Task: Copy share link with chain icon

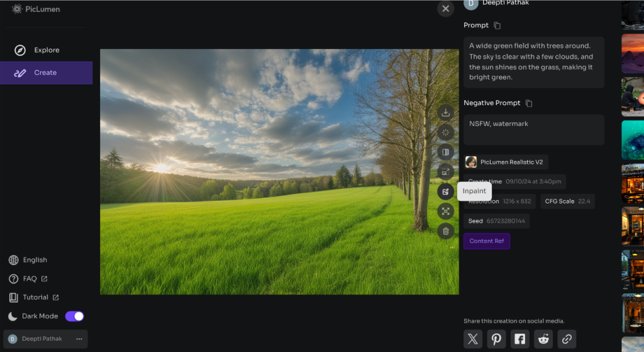Action: pyautogui.click(x=567, y=339)
